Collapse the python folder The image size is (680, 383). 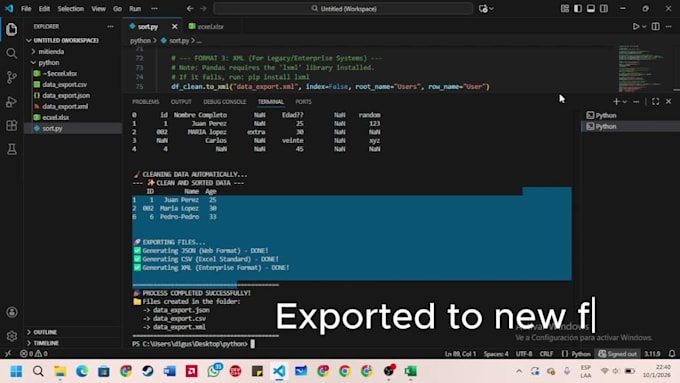49,62
